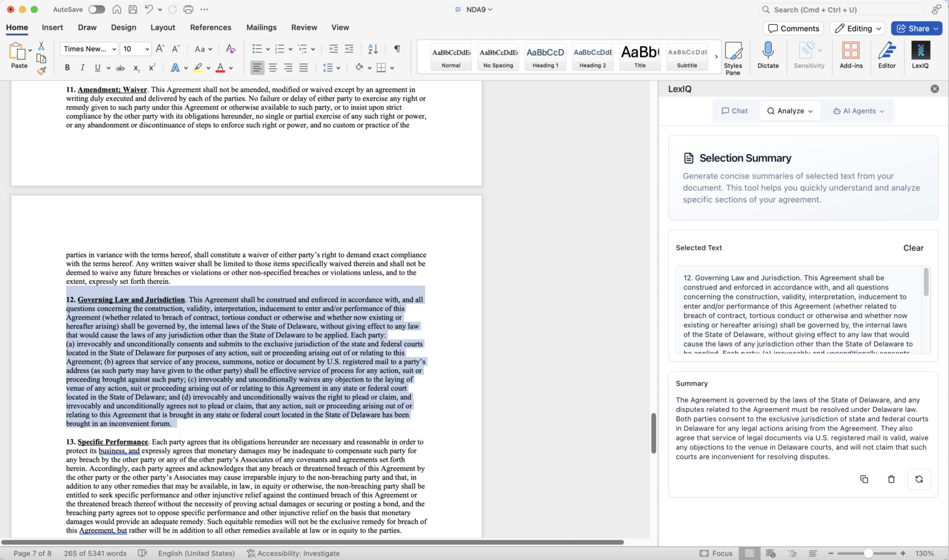Delete the summary with the trash icon
This screenshot has width=949, height=560.
[891, 479]
